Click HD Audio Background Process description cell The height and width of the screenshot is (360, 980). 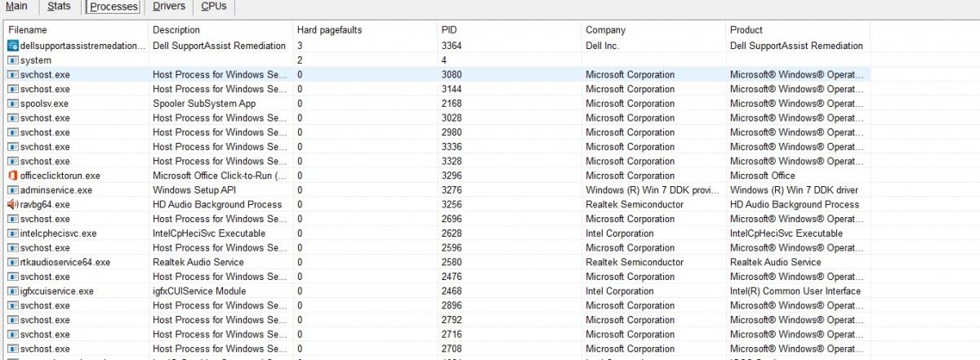pyautogui.click(x=217, y=205)
